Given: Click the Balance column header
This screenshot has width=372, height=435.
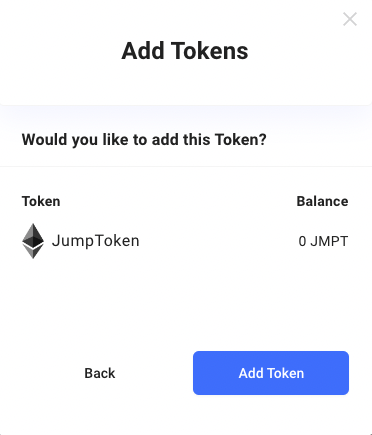Looking at the screenshot, I should 322,201.
